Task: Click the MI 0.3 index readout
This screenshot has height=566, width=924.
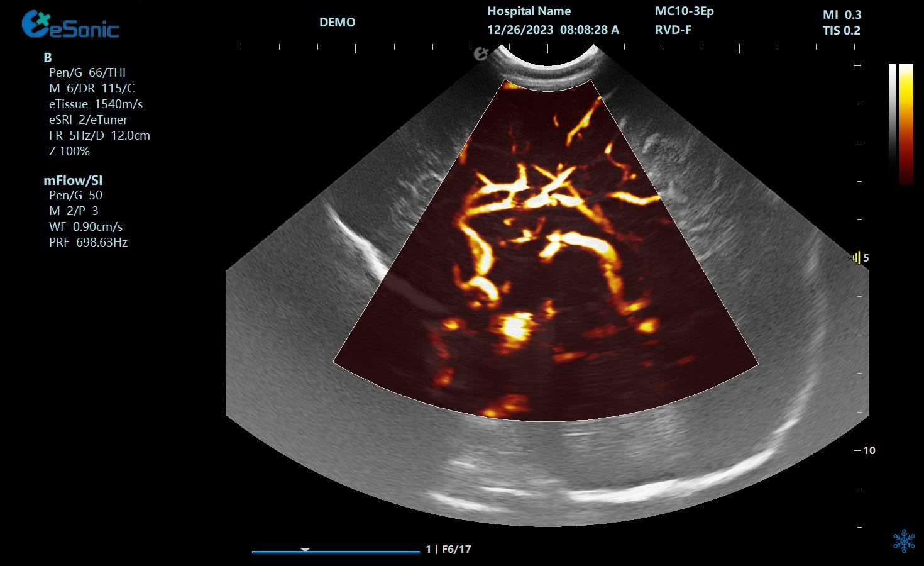Action: click(842, 14)
